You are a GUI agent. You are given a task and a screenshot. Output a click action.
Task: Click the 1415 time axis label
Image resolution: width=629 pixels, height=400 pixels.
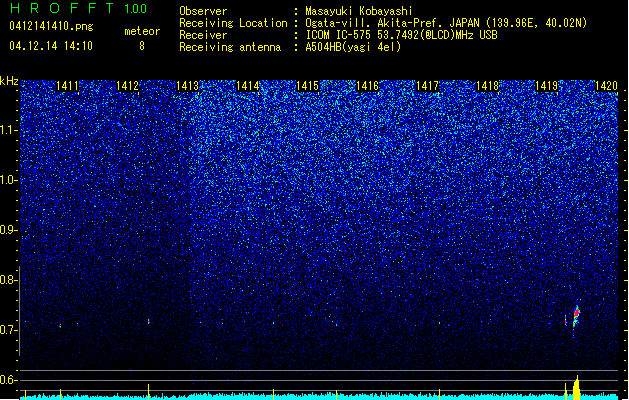307,86
